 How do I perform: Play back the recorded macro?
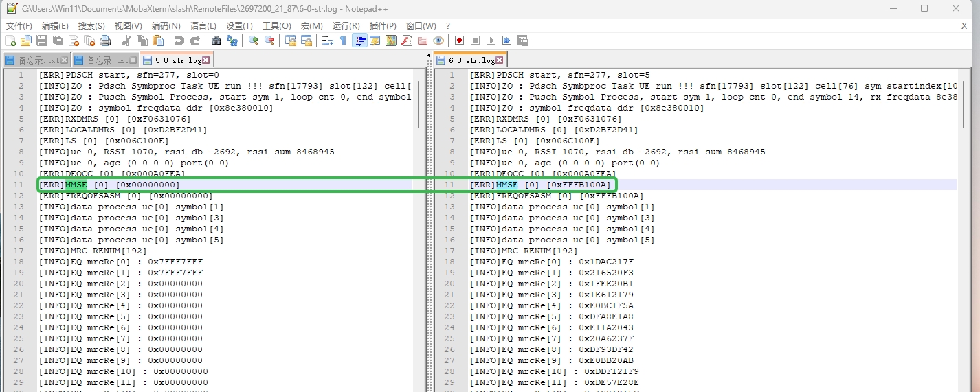pyautogui.click(x=491, y=41)
